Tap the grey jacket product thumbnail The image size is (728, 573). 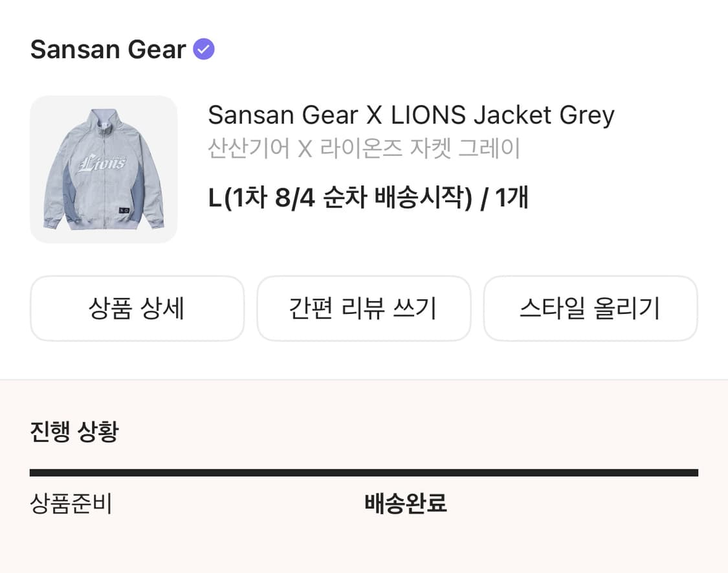104,170
